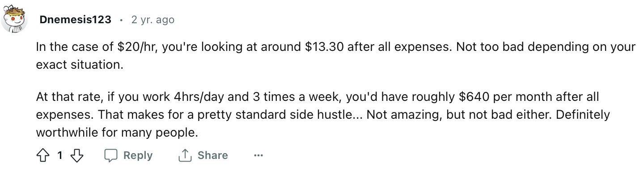Open the three-dot more options menu

[258, 155]
